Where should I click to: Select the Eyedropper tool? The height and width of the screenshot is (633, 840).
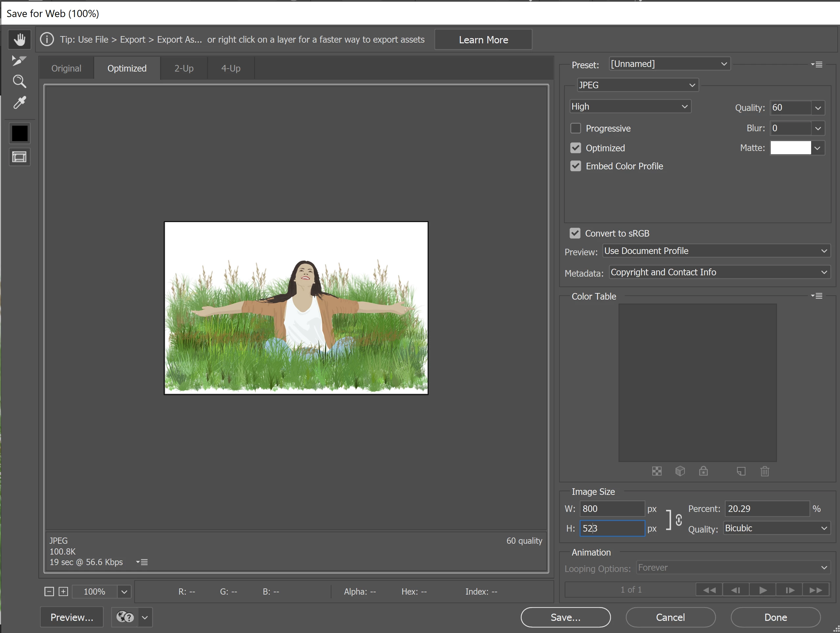click(19, 102)
